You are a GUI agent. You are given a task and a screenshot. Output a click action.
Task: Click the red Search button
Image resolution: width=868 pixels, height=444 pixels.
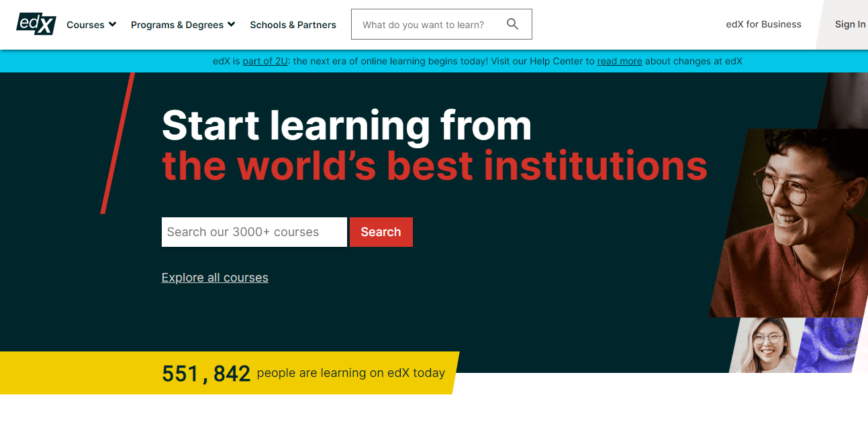click(381, 232)
